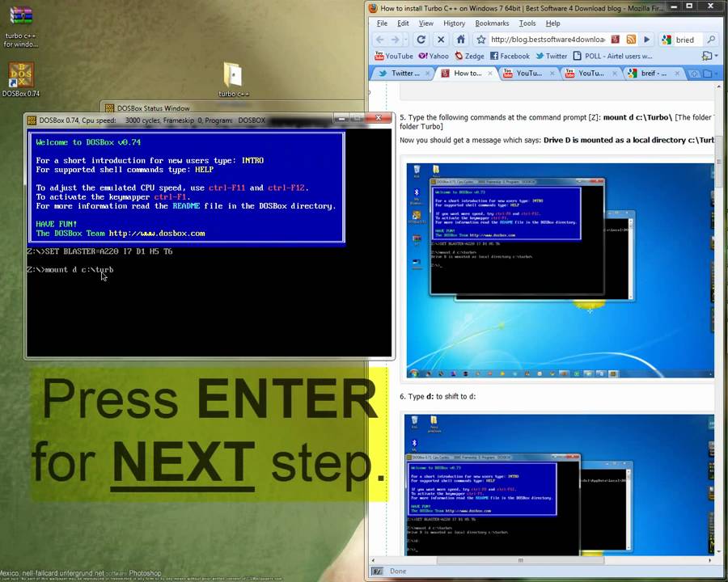The height and width of the screenshot is (582, 728).
Task: Close the Twitter tab
Action: pyautogui.click(x=428, y=74)
